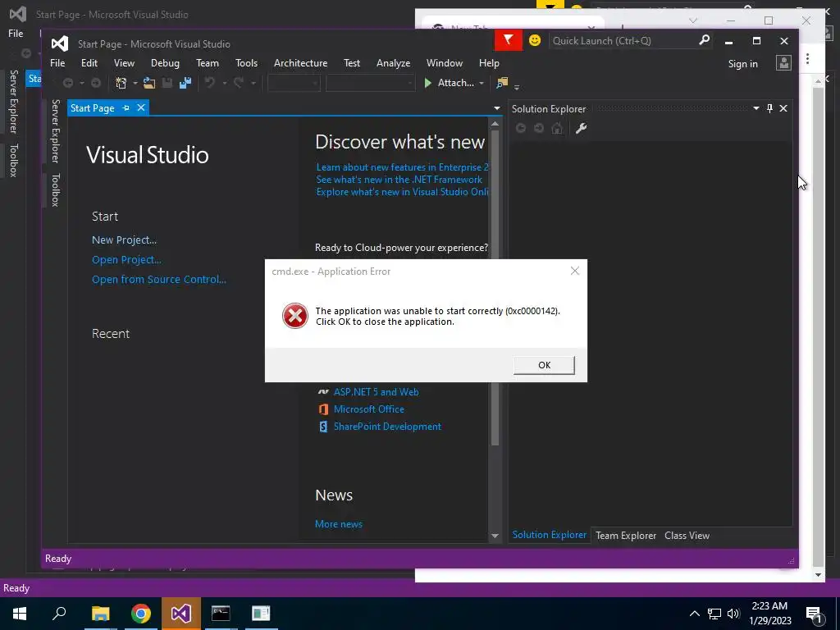The height and width of the screenshot is (630, 840).
Task: Click the Chrome taskbar icon
Action: [141, 614]
